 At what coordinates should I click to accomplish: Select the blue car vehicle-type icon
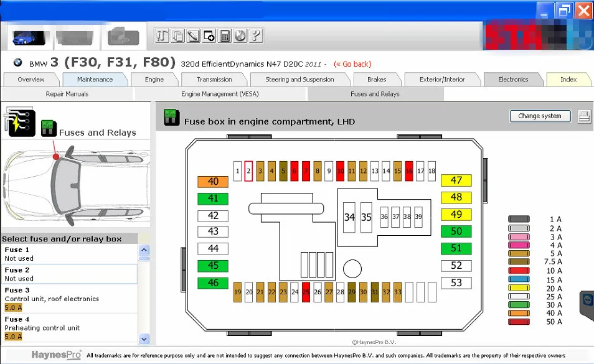[29, 37]
